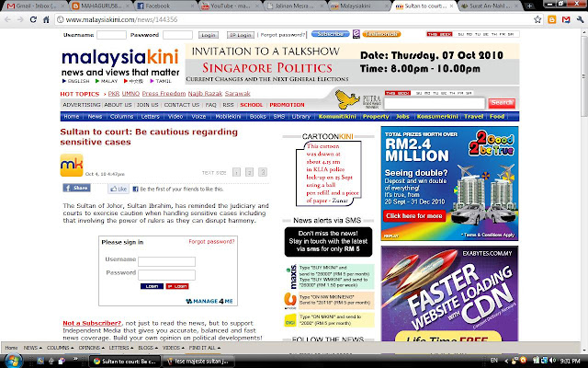This screenshot has width=588, height=368.
Task: Select the smallest text size box
Action: point(236,172)
